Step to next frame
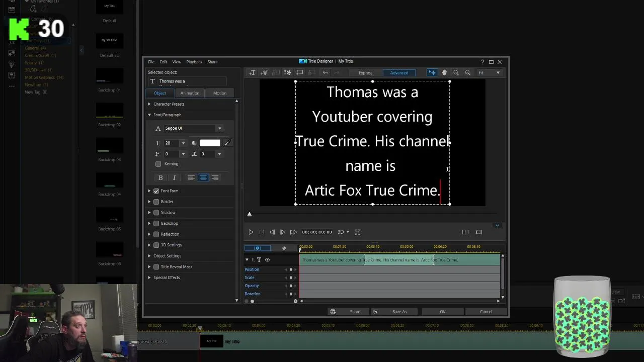 coord(282,232)
